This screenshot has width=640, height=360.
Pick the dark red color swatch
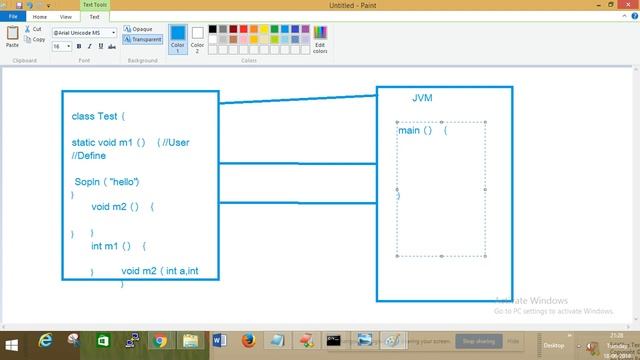(x=233, y=29)
